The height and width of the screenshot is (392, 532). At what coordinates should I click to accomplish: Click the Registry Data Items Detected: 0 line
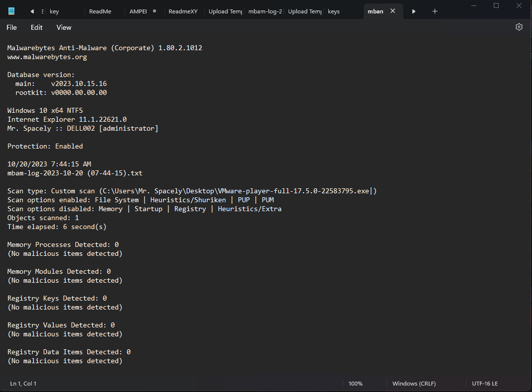(x=69, y=352)
